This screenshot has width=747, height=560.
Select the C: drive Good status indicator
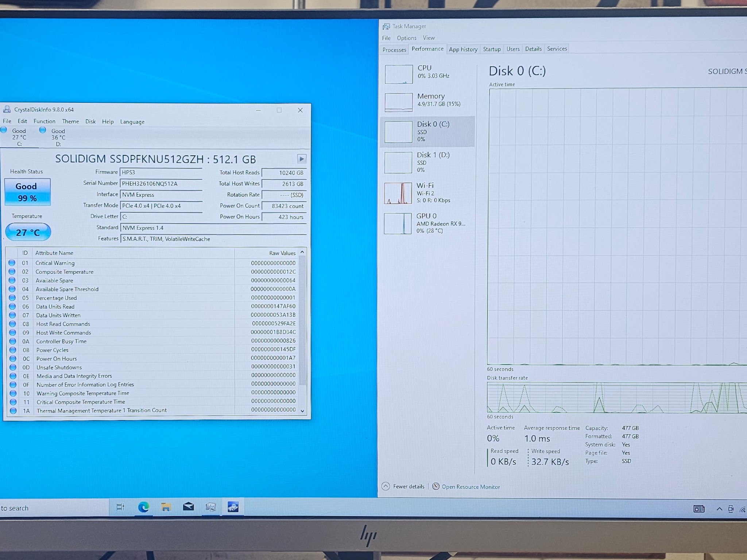[15, 137]
